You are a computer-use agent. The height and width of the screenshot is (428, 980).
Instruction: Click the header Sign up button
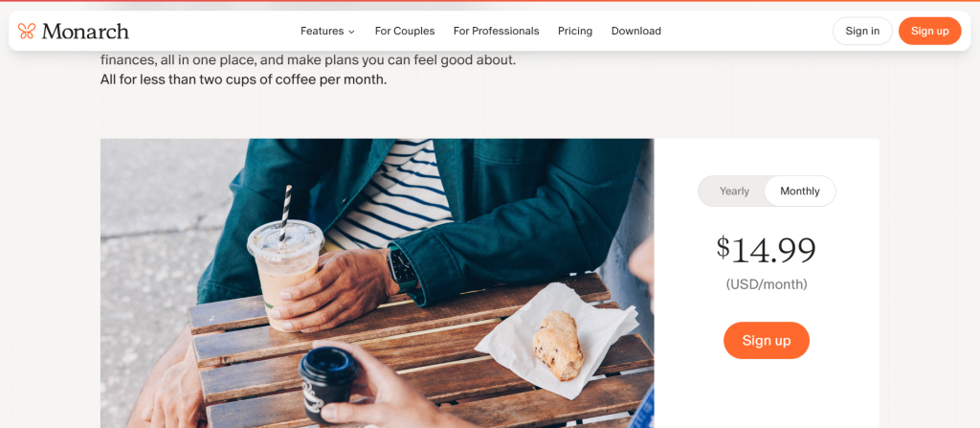click(x=930, y=31)
